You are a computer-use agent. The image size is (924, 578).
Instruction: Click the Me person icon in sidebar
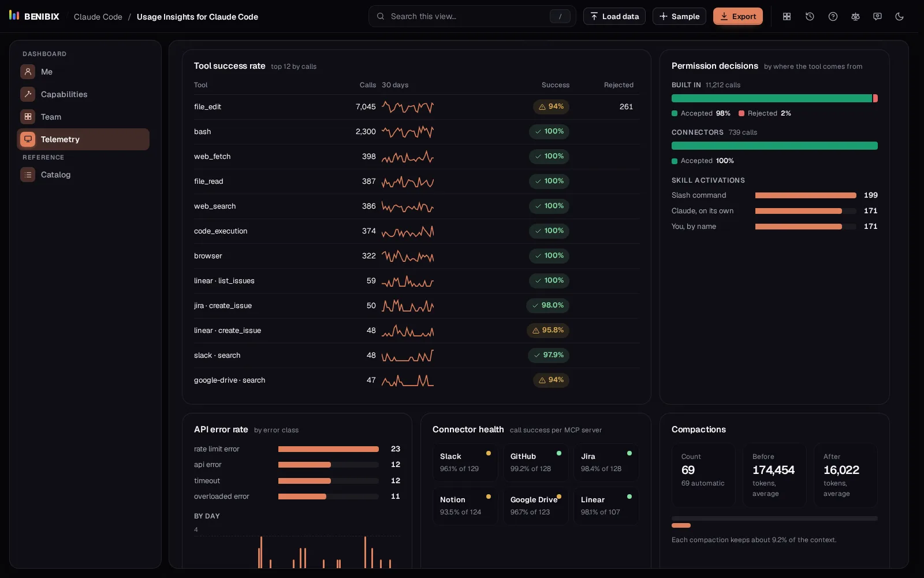pos(28,72)
